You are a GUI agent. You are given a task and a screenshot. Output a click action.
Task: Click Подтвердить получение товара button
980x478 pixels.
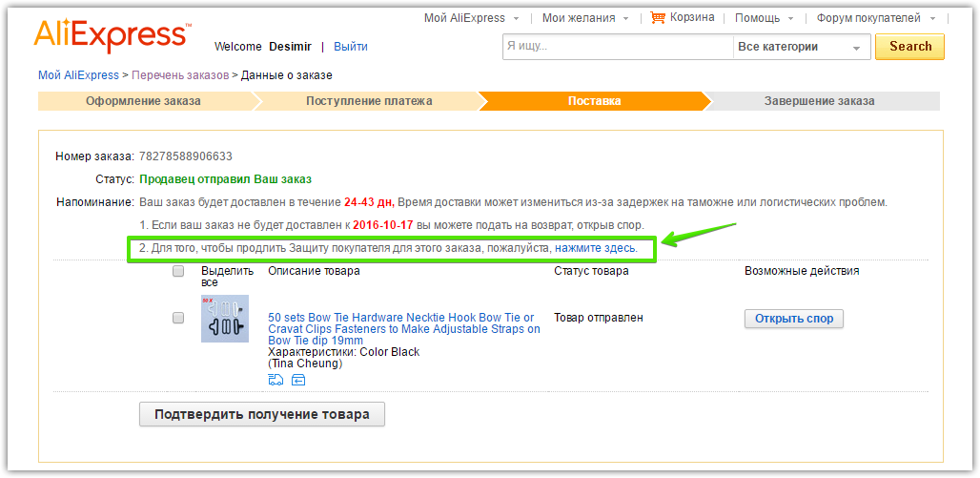click(262, 414)
